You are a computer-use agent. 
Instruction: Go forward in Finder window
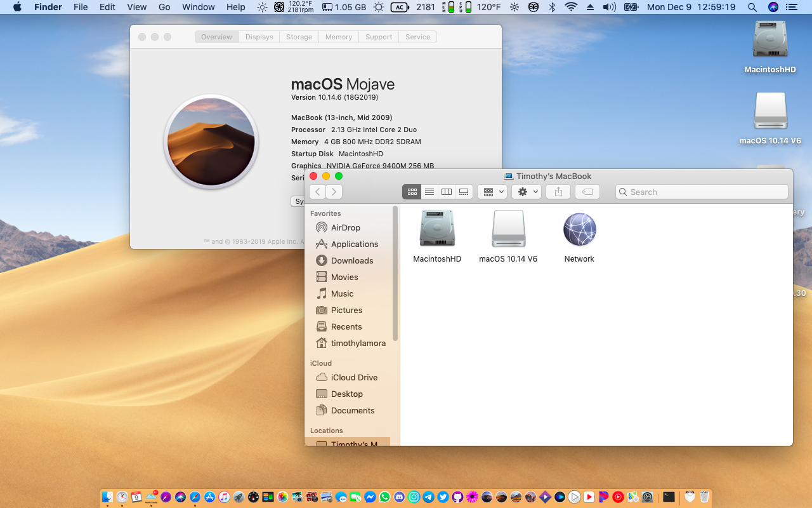[x=334, y=192]
